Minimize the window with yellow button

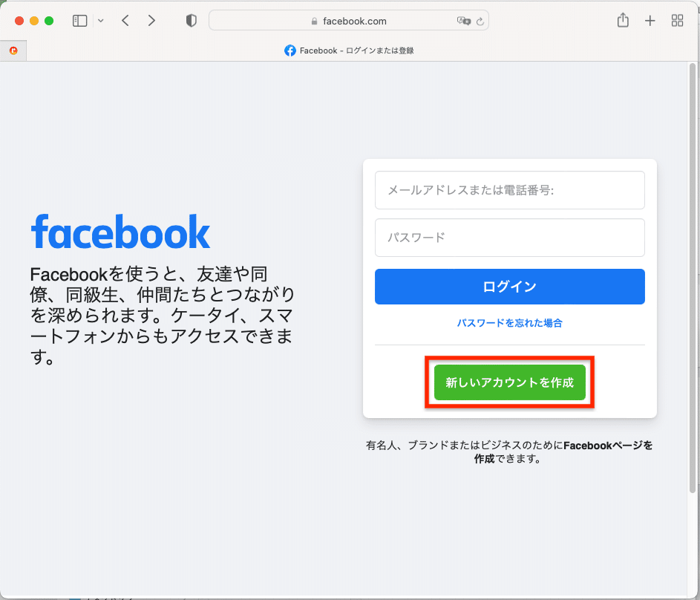[34, 21]
